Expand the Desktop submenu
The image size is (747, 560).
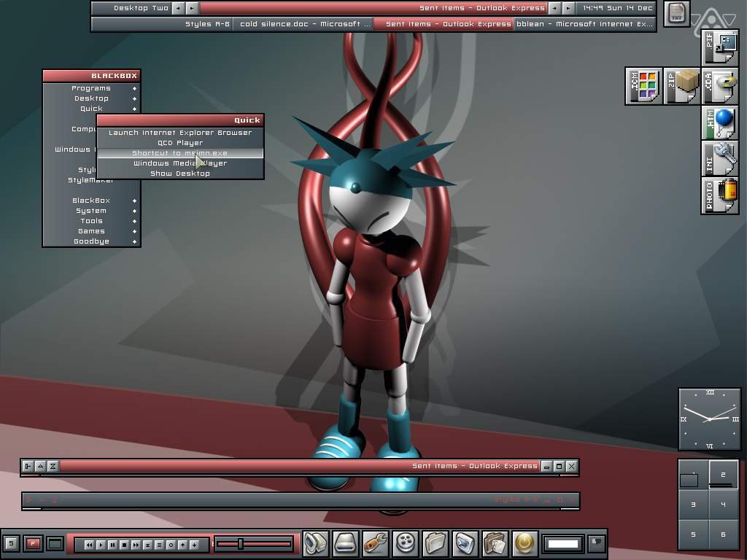tap(91, 98)
